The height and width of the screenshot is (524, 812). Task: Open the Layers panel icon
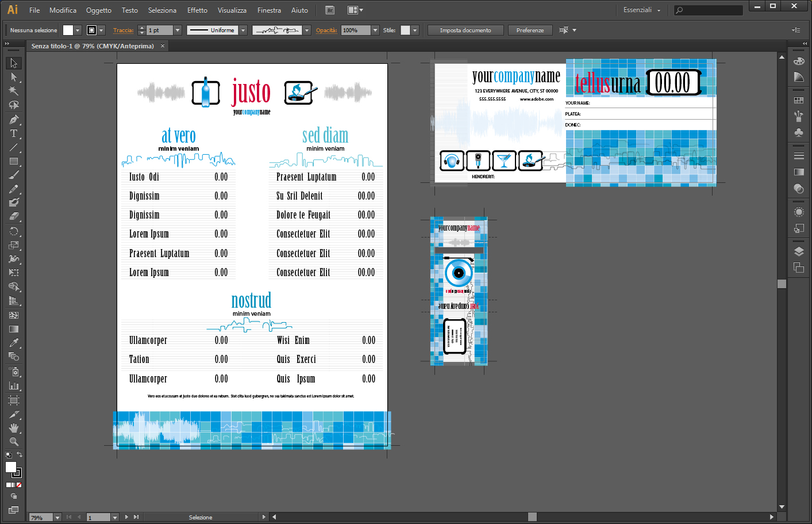[799, 251]
